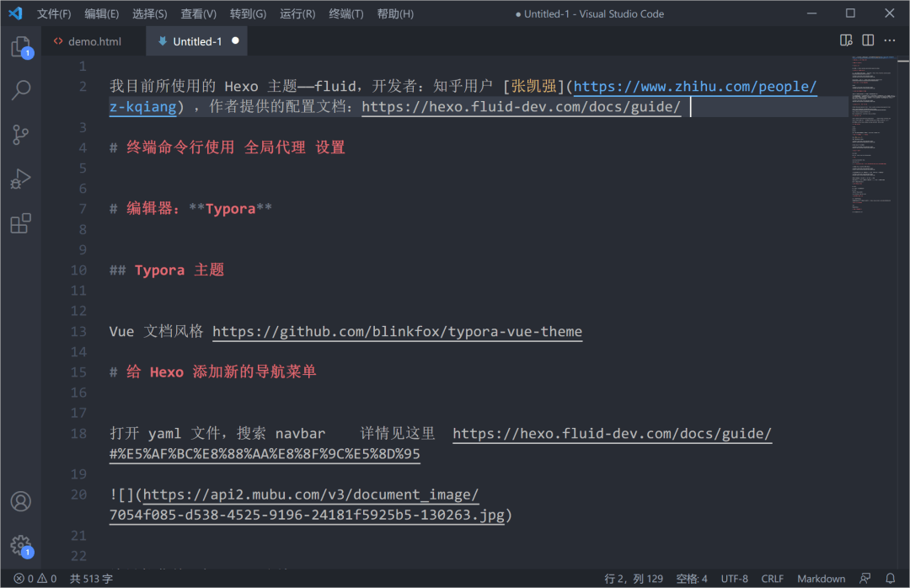Open the 帮助(H) menu
910x588 pixels.
pyautogui.click(x=395, y=13)
